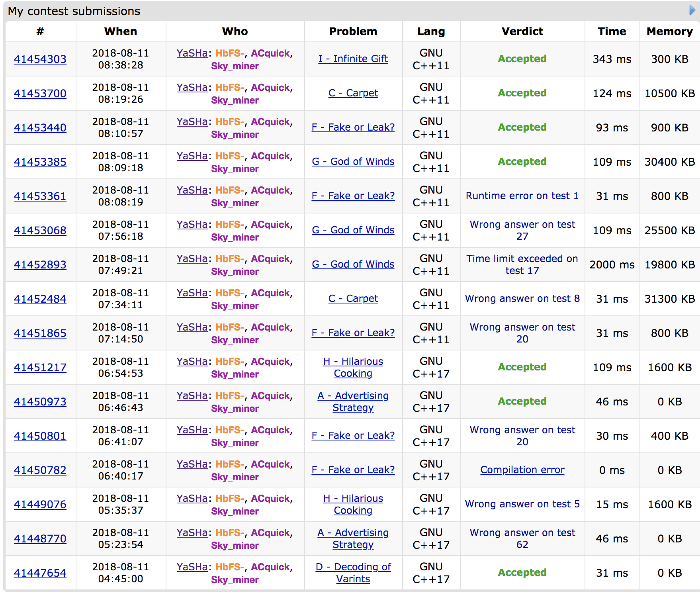The height and width of the screenshot is (595, 700).
Task: View submission 41453361 source
Action: [40, 196]
